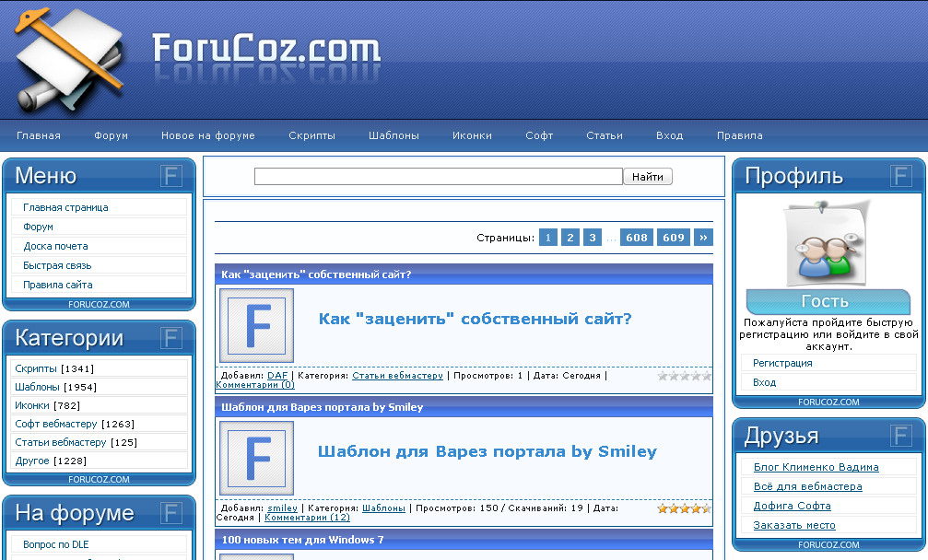Image resolution: width=928 pixels, height=560 pixels.
Task: Open Главная in top navigation bar
Action: (39, 135)
